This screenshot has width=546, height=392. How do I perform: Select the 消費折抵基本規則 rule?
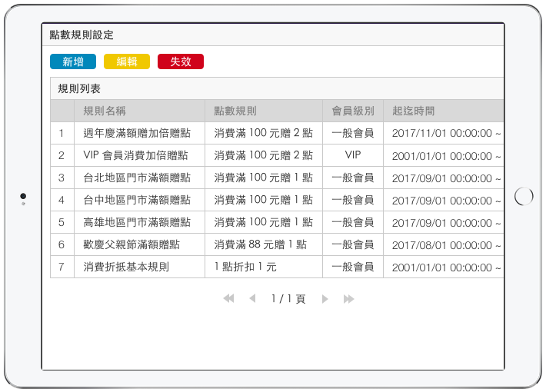(126, 267)
